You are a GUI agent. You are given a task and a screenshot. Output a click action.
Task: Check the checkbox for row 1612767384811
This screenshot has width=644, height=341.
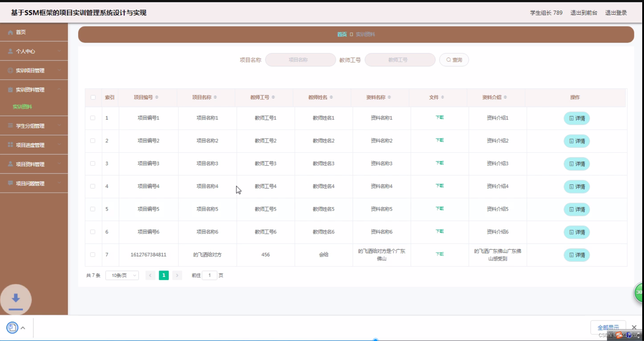point(93,255)
